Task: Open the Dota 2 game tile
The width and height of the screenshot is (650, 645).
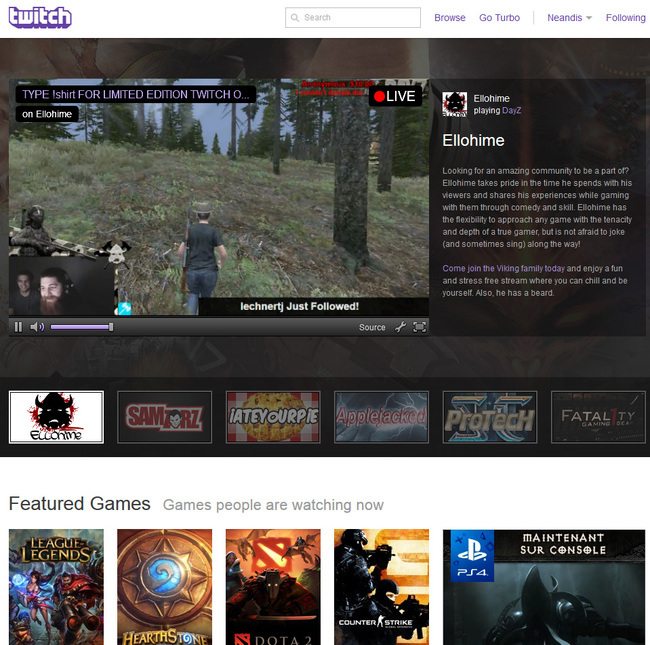Action: [273, 587]
